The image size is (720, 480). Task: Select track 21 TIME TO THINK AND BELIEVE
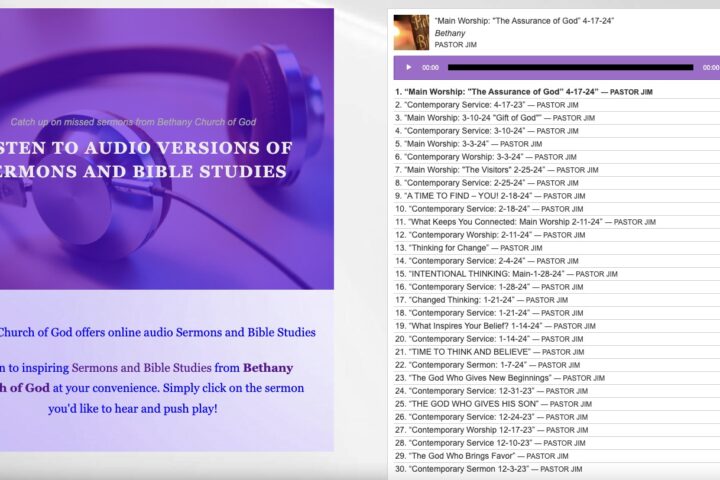click(x=557, y=352)
